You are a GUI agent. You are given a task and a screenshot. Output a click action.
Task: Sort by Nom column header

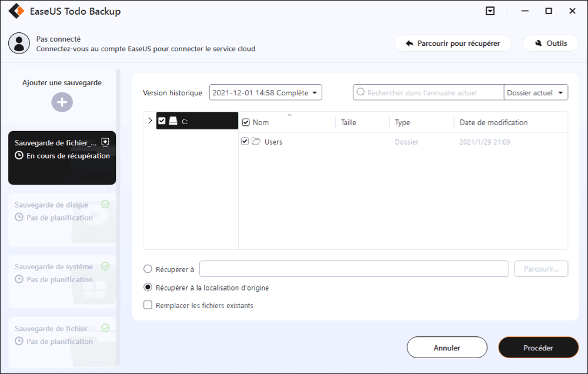260,122
